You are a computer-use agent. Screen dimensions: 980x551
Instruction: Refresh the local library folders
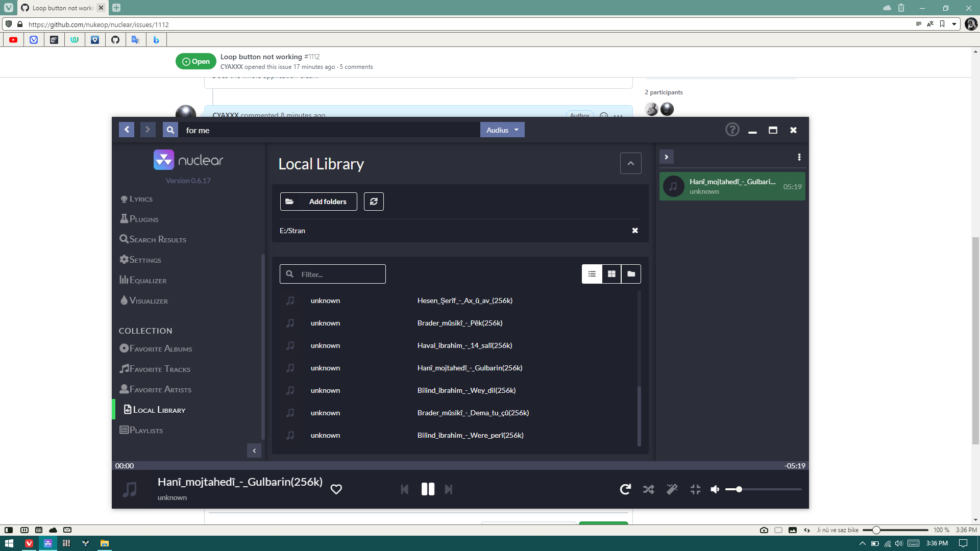coord(374,201)
